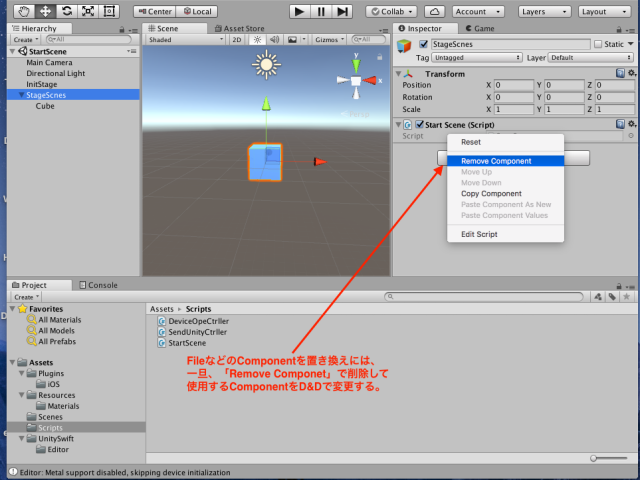The height and width of the screenshot is (480, 640).
Task: Toggle pivot Center button
Action: click(x=155, y=11)
